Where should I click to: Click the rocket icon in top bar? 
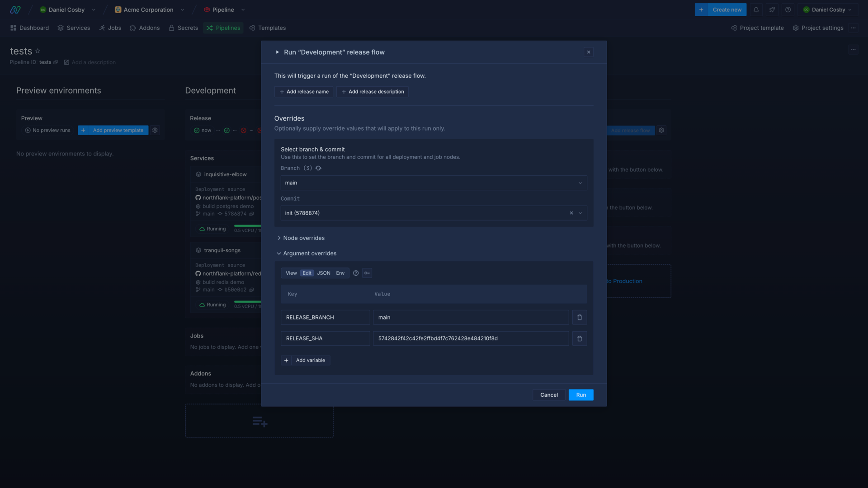point(772,9)
